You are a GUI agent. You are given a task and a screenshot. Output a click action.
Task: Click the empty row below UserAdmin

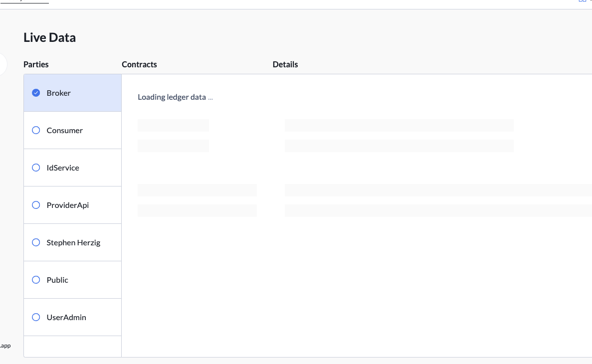pyautogui.click(x=72, y=346)
